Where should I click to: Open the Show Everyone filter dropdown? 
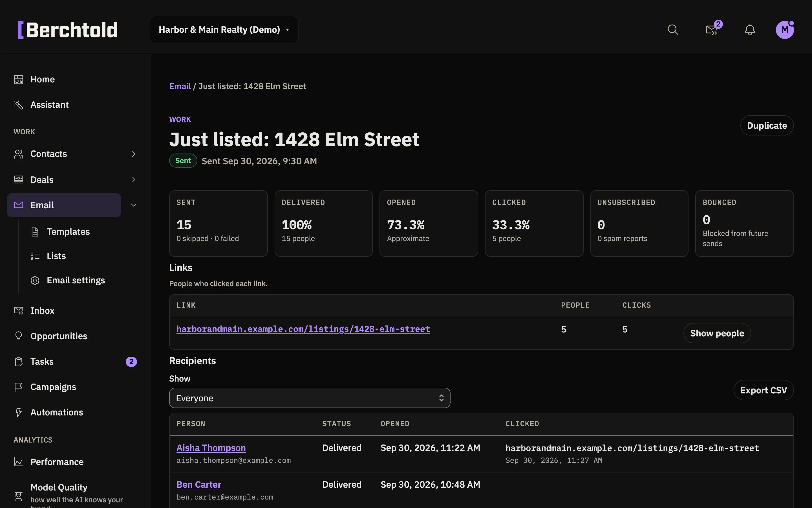pyautogui.click(x=309, y=398)
